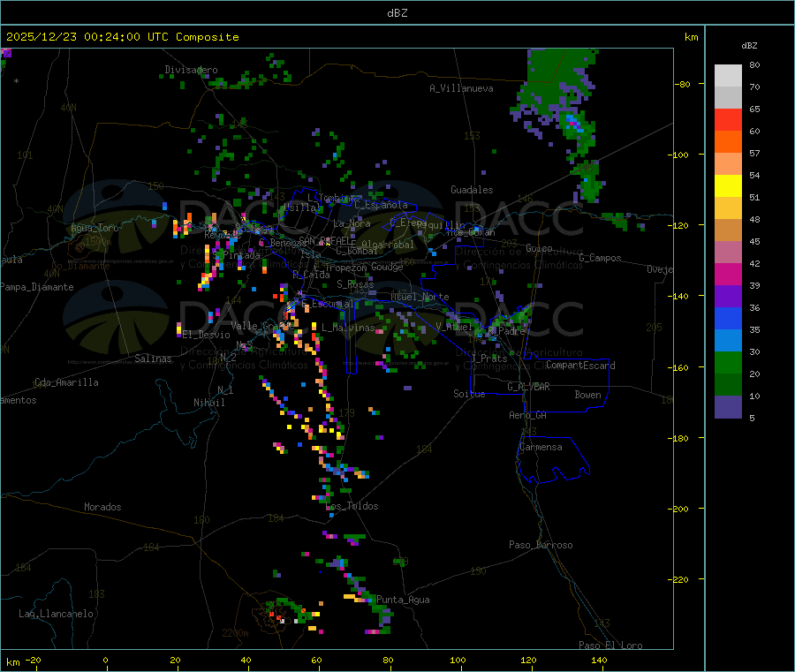The image size is (795, 672).
Task: Click the Nihuil map label
Action: [x=208, y=403]
